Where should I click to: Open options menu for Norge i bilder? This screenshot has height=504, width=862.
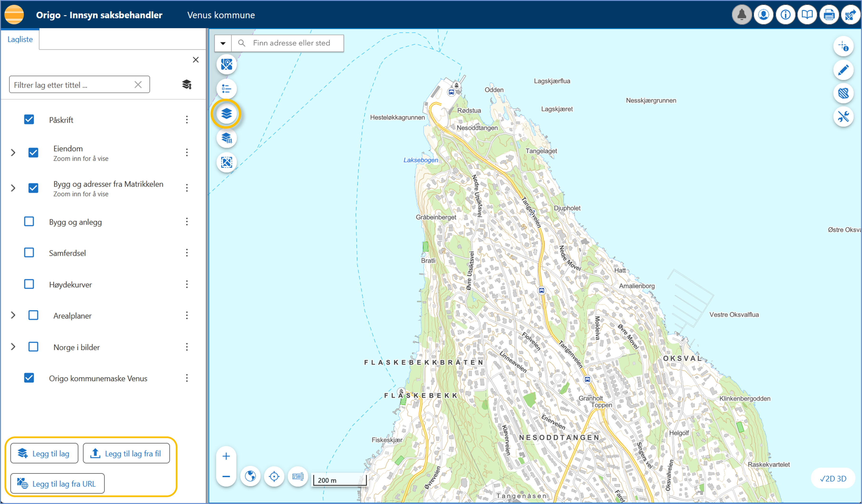click(187, 347)
